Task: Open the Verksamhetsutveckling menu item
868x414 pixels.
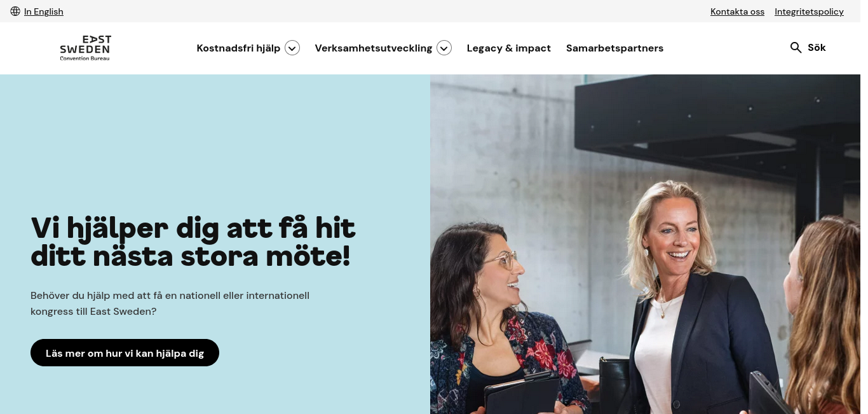Action: tap(374, 48)
